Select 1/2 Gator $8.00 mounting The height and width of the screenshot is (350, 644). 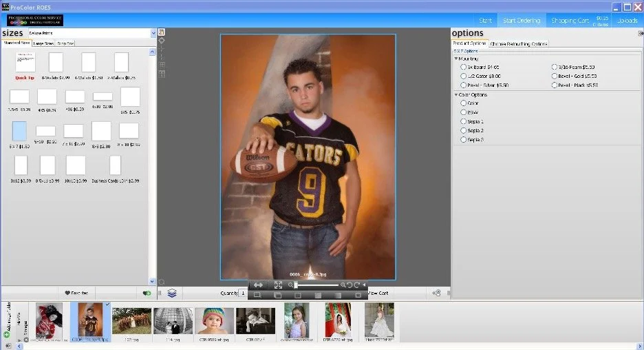point(463,76)
